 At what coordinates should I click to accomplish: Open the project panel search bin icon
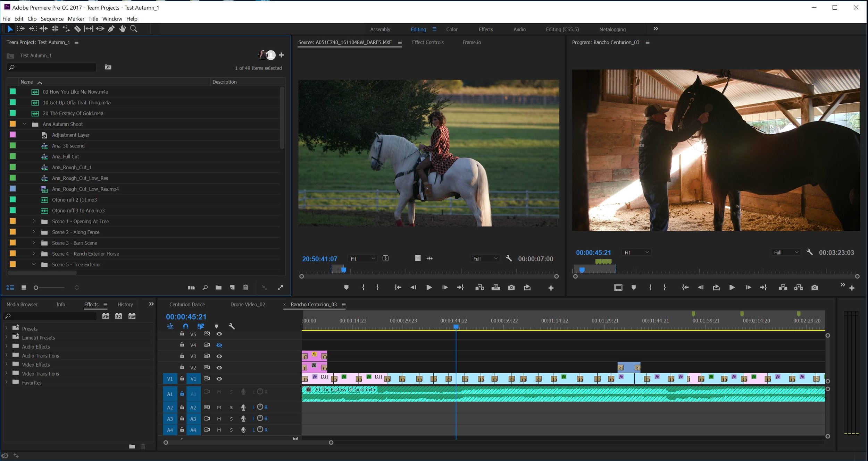(x=108, y=67)
